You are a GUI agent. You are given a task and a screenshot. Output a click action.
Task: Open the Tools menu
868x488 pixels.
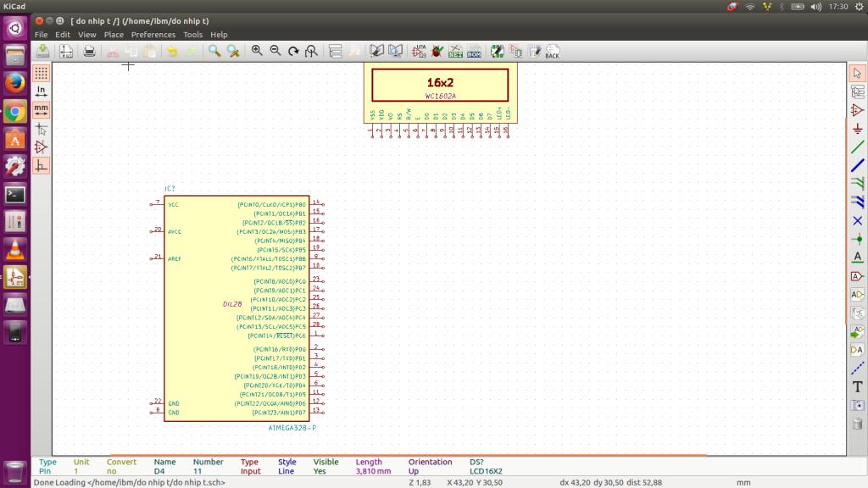(x=192, y=35)
